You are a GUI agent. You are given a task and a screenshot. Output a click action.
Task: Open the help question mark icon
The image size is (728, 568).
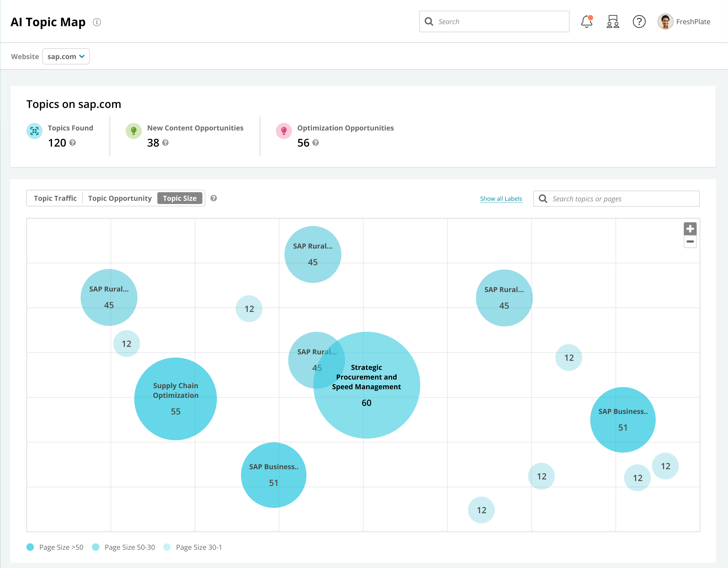(639, 22)
